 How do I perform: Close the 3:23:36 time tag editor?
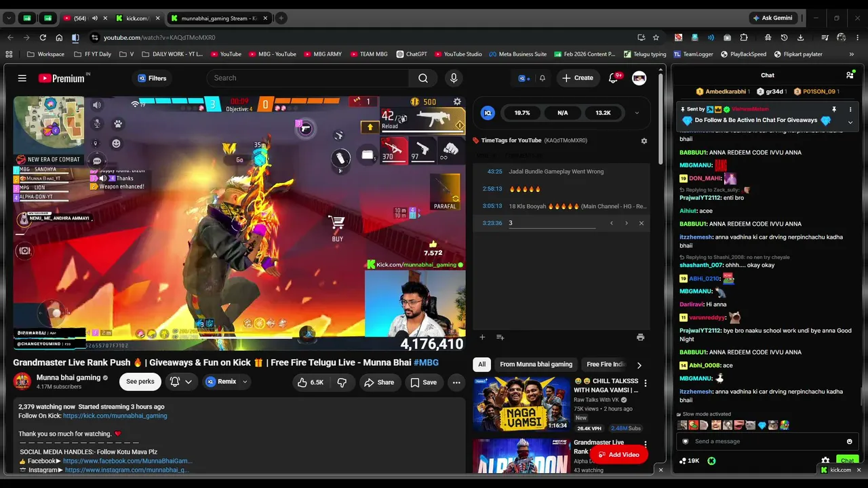point(641,223)
